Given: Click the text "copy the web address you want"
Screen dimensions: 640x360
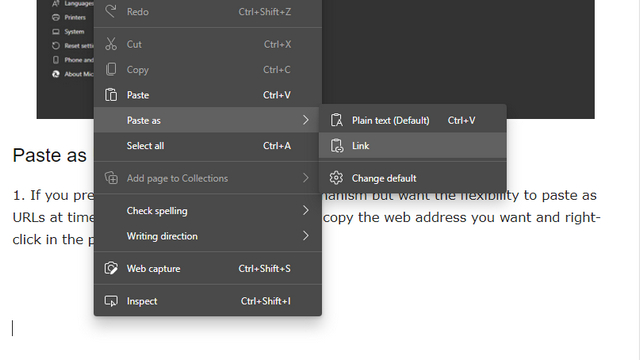Looking at the screenshot, I should tap(427, 218).
